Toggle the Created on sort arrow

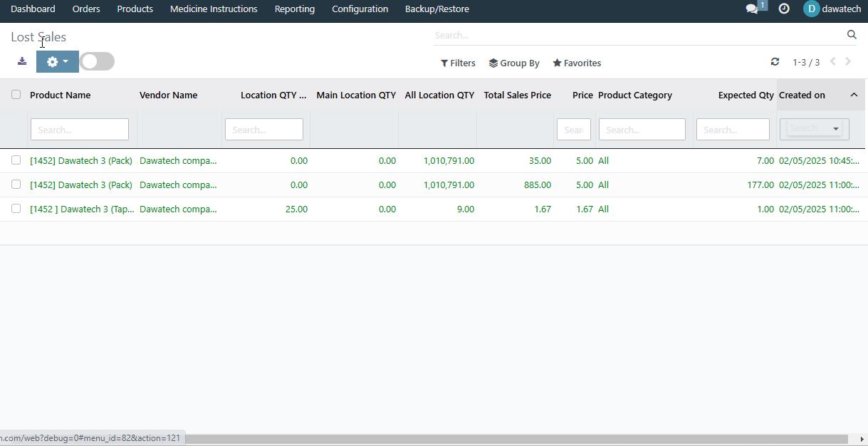854,95
